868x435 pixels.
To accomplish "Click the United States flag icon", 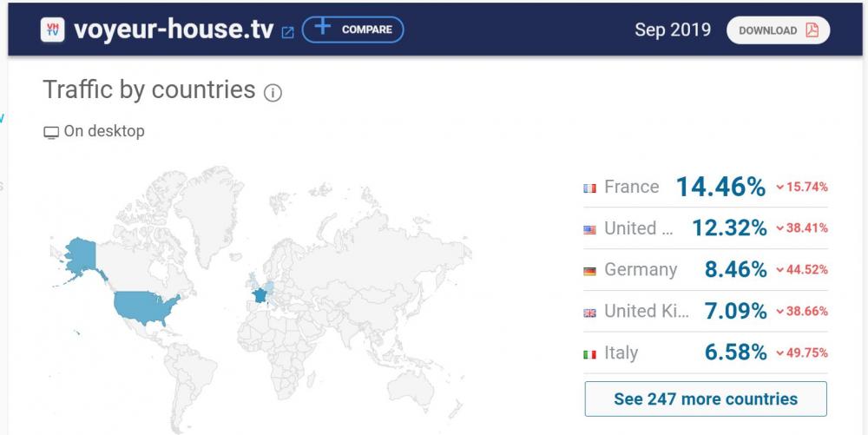I will pos(590,229).
